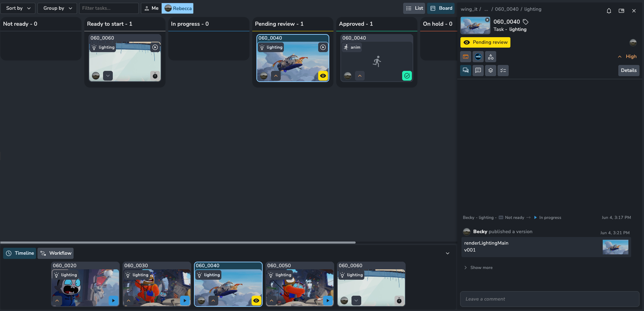The width and height of the screenshot is (644, 311).
Task: Open picture-in-picture mode for the details panel
Action: pyautogui.click(x=621, y=11)
